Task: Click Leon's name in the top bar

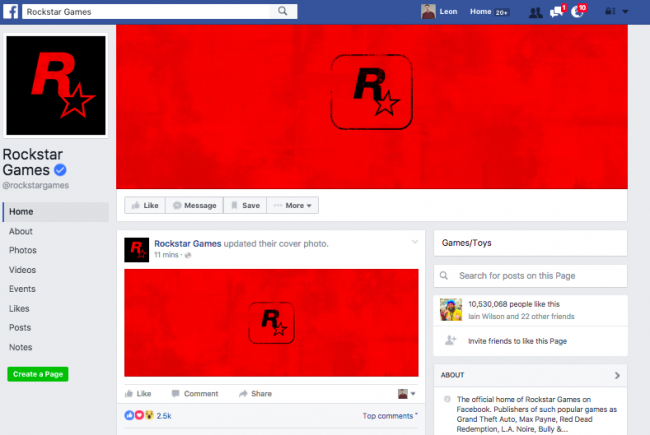Action: tap(448, 12)
